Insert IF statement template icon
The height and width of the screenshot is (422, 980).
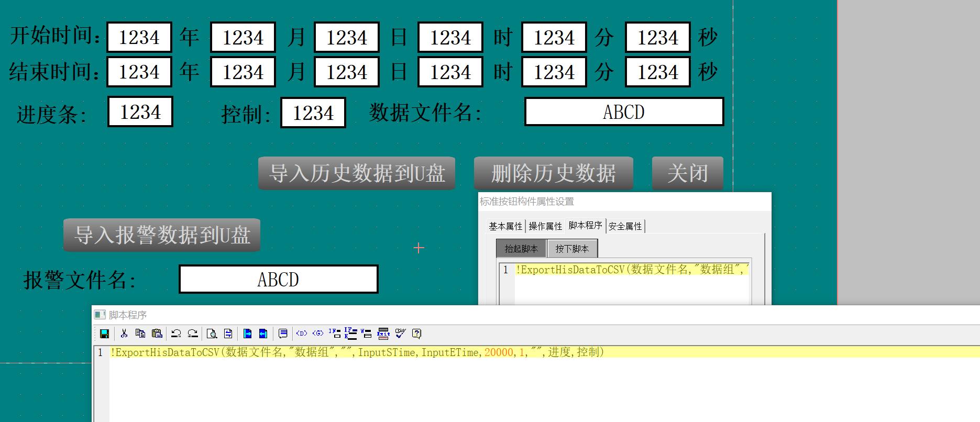click(x=334, y=333)
